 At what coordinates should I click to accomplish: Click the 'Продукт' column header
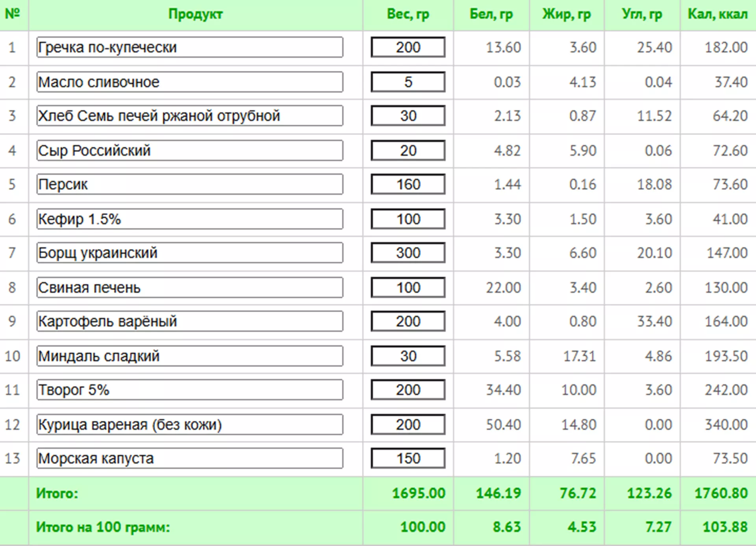195,14
